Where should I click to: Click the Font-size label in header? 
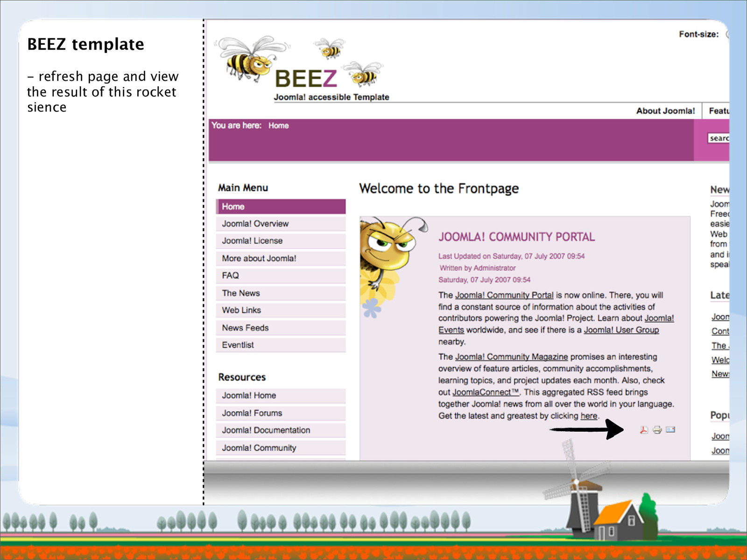pyautogui.click(x=698, y=34)
